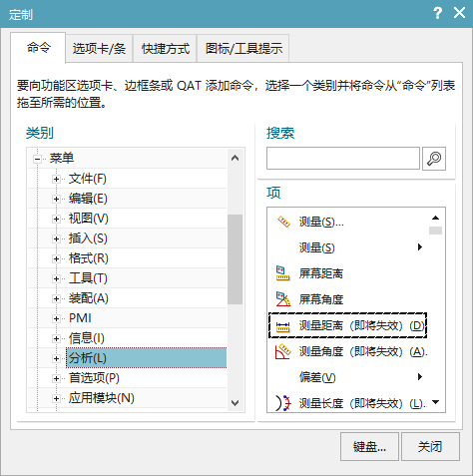473x476 pixels.
Task: Select the 屏幕距离 icon item
Action: 282,273
